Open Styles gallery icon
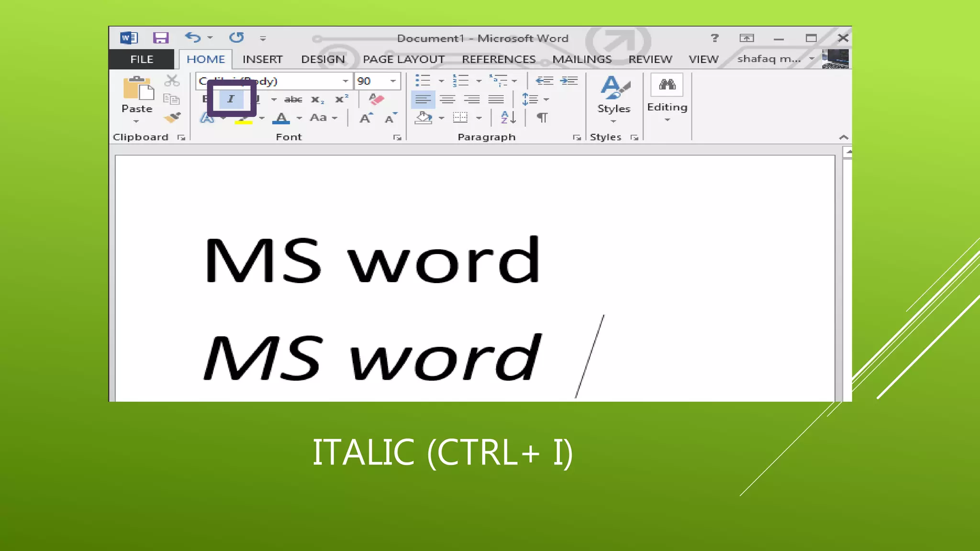The image size is (980, 551). (615, 88)
